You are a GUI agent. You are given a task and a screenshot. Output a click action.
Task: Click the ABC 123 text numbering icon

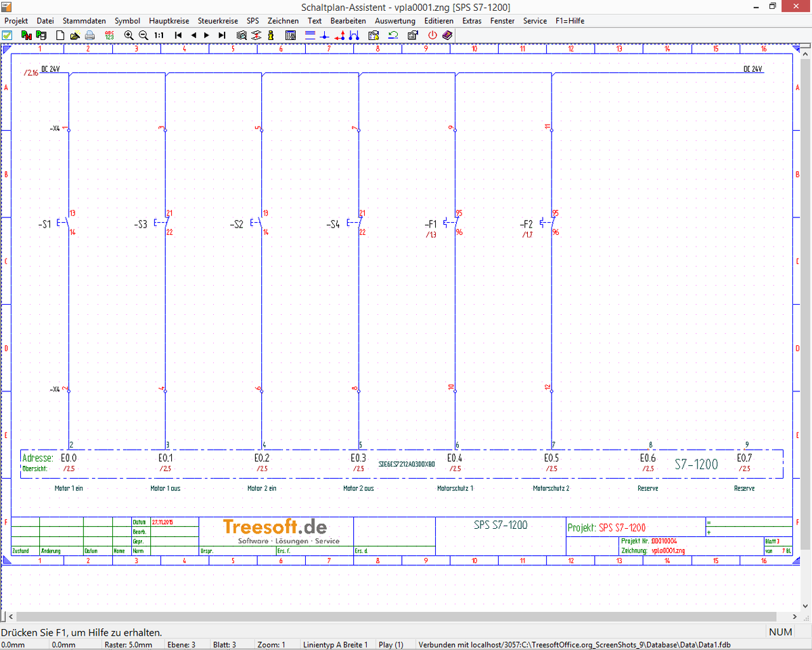pyautogui.click(x=109, y=35)
